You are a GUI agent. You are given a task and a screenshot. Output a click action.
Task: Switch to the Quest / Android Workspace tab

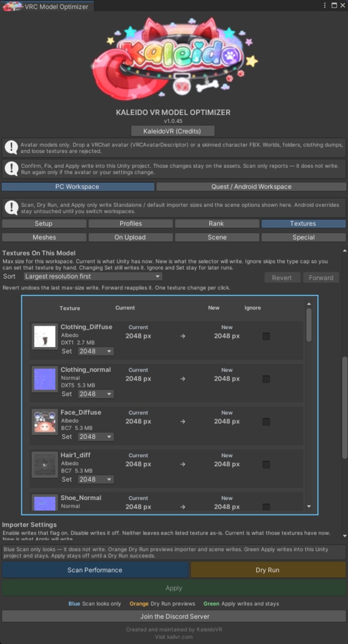(x=251, y=186)
